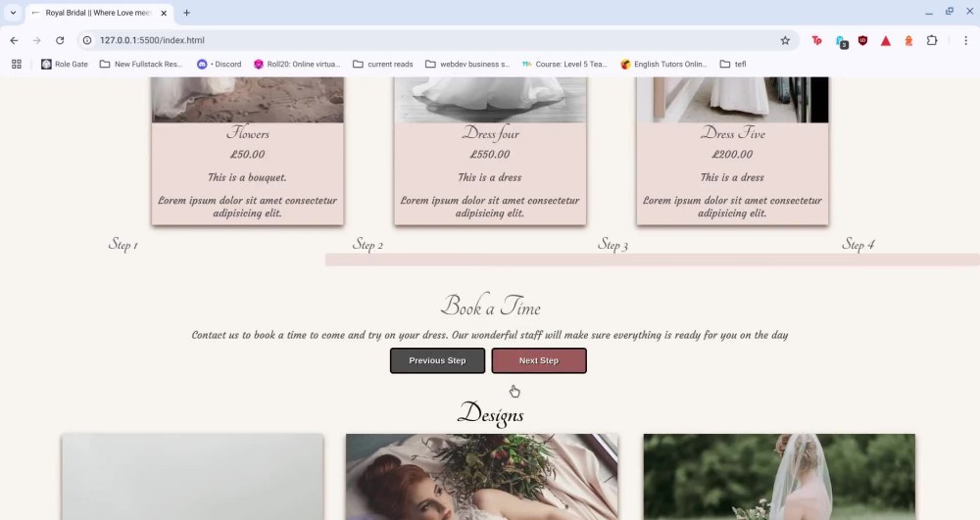Viewport: 980px width, 520px height.
Task: Open the tefl bookmark folder
Action: point(733,64)
